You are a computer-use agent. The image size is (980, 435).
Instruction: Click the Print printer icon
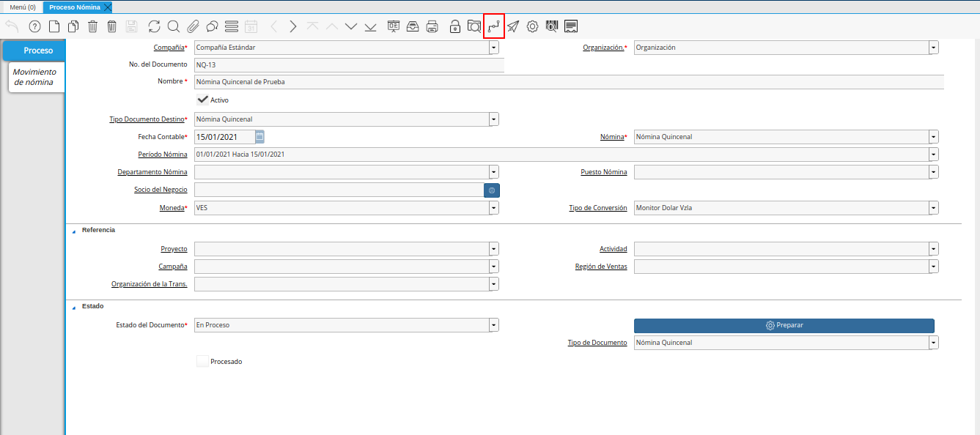click(x=432, y=27)
